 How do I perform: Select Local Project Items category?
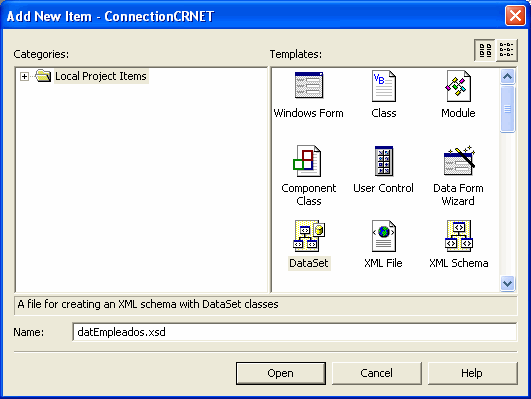[x=101, y=76]
